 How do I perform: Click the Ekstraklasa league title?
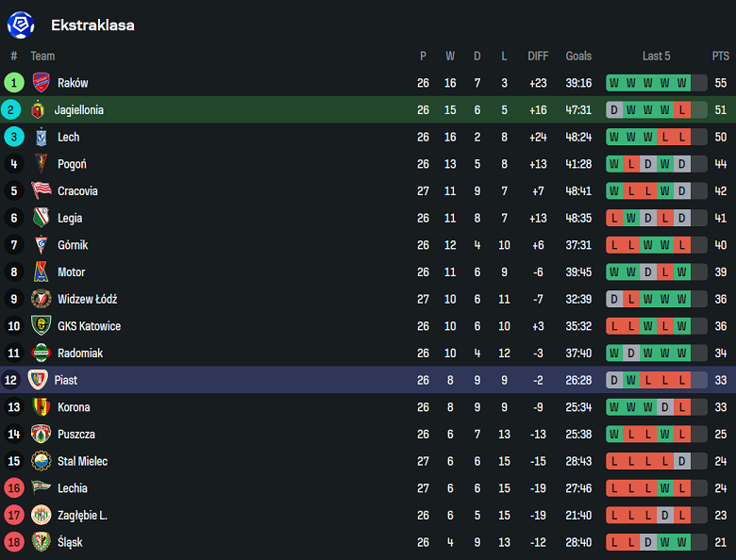pos(92,25)
